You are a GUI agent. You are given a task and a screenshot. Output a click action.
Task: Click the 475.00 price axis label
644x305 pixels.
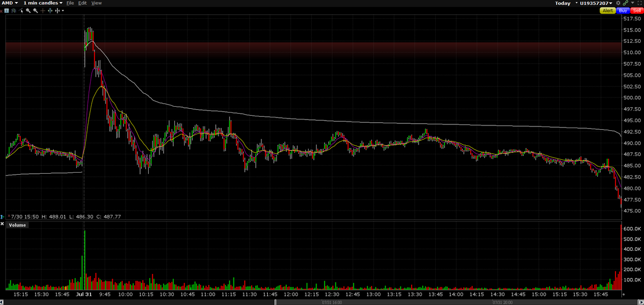click(x=632, y=211)
